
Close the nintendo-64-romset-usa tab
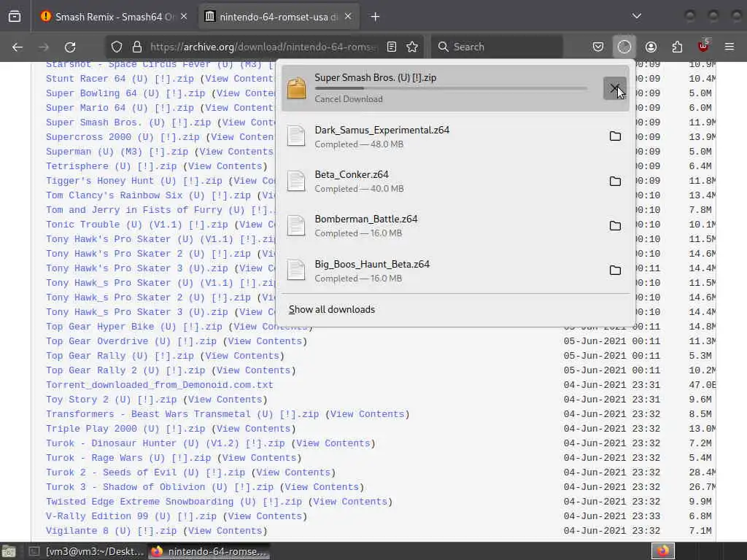point(348,17)
